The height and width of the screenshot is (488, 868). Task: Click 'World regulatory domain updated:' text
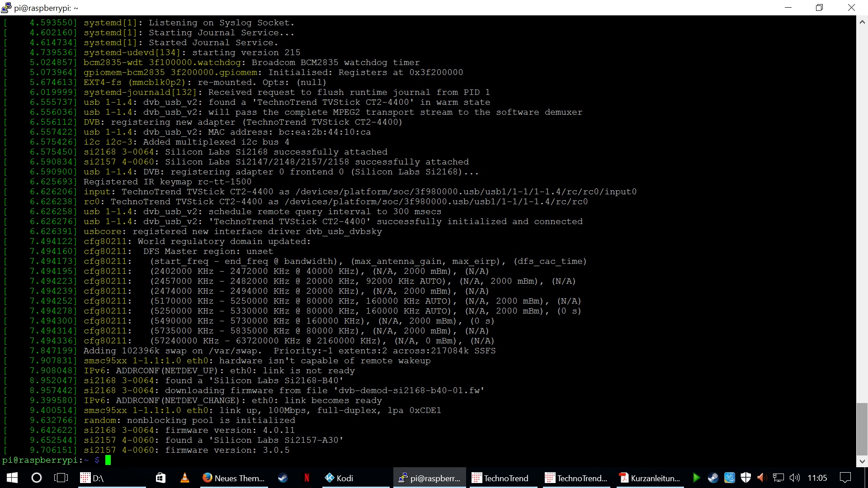click(224, 241)
